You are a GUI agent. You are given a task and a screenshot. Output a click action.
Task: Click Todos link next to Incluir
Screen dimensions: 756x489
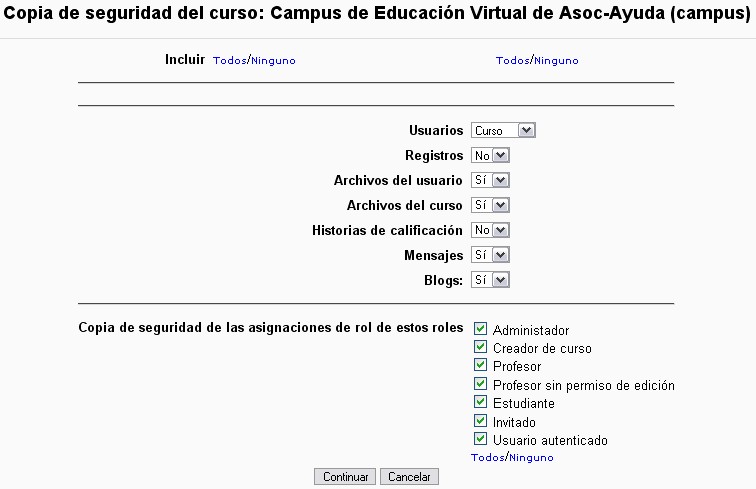(230, 61)
